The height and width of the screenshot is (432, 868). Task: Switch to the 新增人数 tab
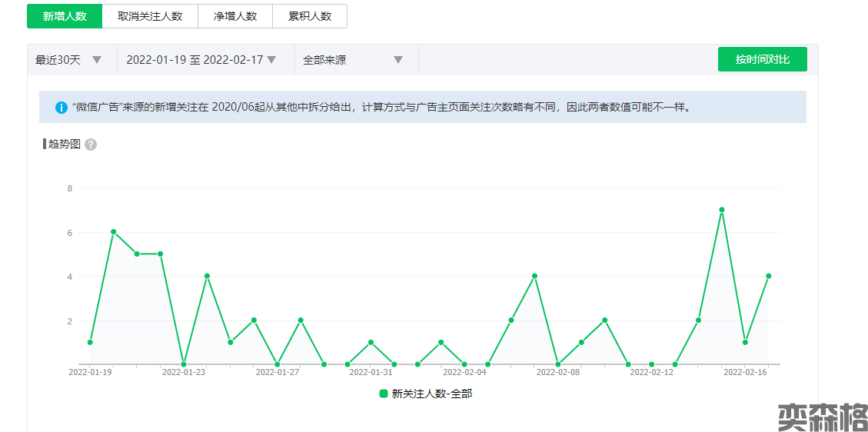point(65,16)
